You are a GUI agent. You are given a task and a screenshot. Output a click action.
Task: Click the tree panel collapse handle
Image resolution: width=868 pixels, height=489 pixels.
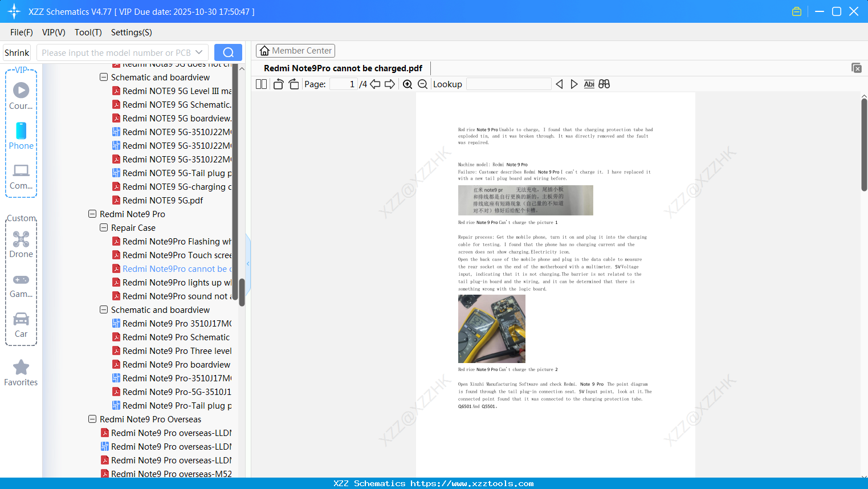(248, 263)
